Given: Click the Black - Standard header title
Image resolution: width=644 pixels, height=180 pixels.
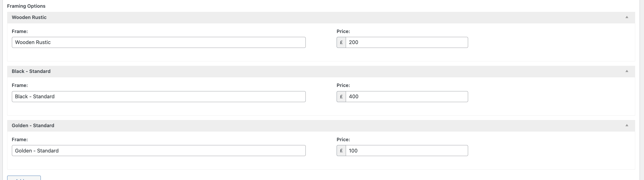Looking at the screenshot, I should tap(31, 71).
